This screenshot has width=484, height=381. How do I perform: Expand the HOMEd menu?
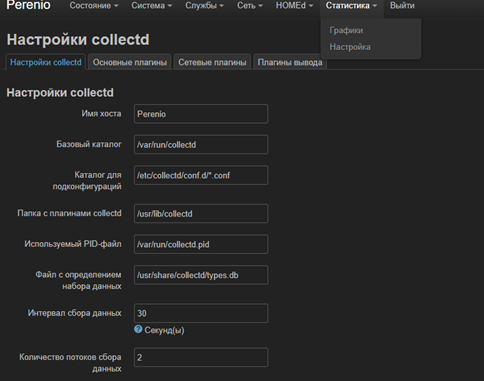[x=294, y=6]
